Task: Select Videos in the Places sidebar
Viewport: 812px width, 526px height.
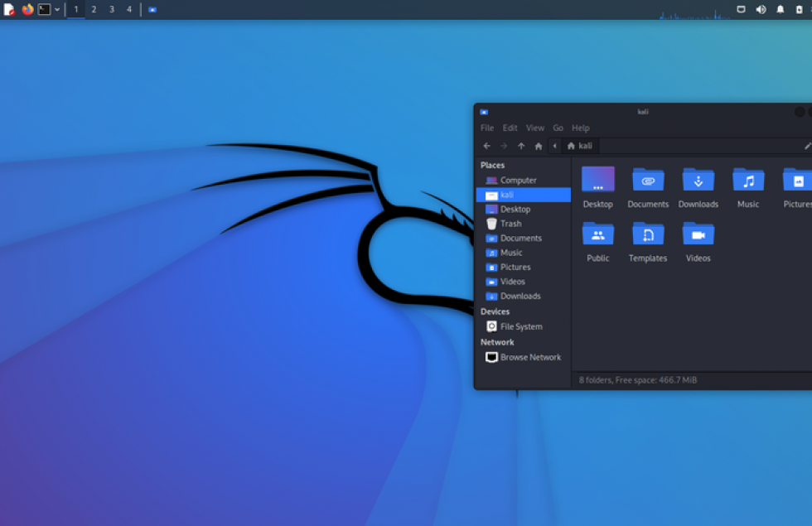Action: tap(523, 282)
